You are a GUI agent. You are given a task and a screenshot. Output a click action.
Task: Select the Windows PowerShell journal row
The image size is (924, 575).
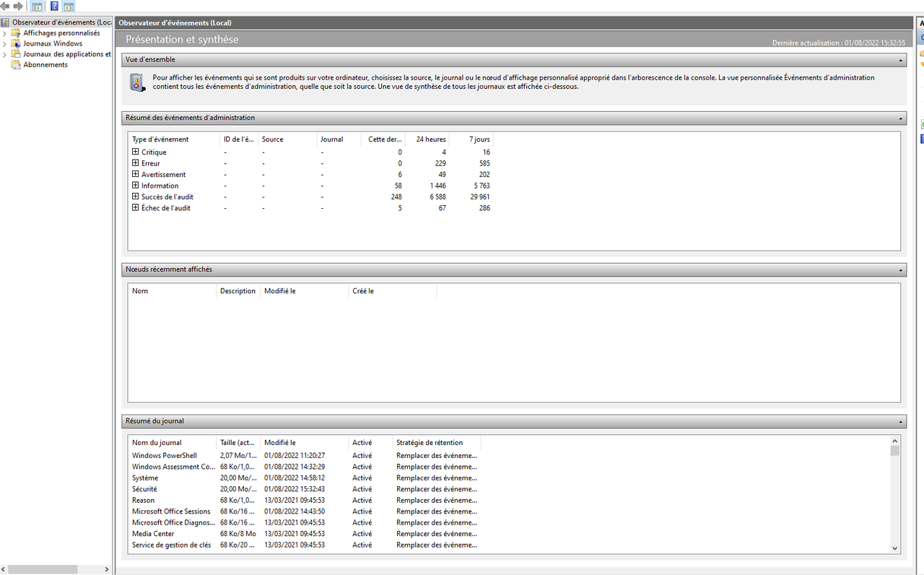305,456
